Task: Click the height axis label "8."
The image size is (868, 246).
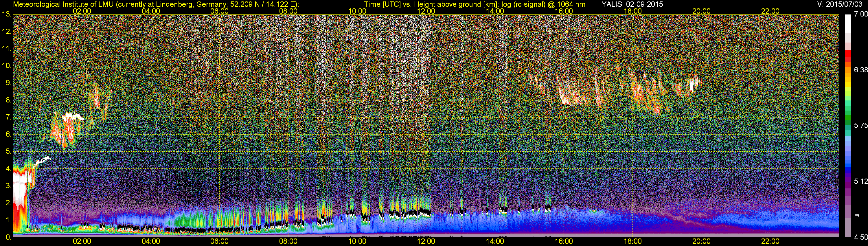Action: click(8, 100)
